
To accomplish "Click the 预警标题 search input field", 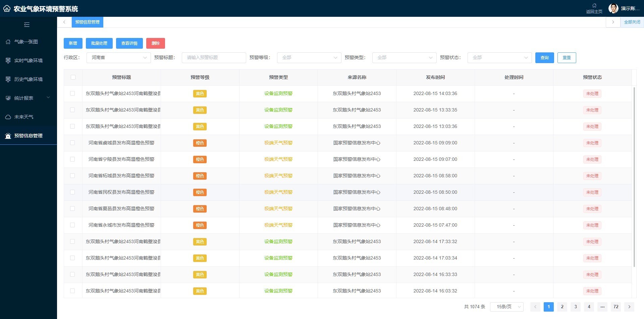I will [214, 57].
